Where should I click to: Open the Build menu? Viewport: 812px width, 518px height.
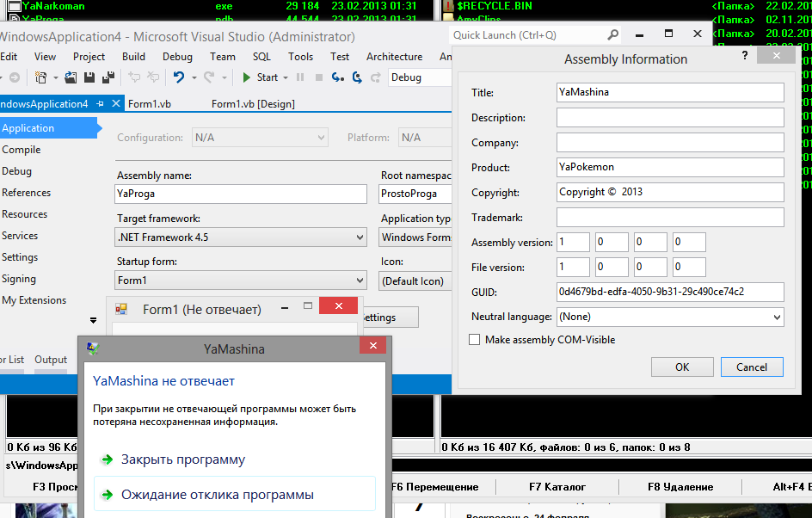[x=133, y=57]
